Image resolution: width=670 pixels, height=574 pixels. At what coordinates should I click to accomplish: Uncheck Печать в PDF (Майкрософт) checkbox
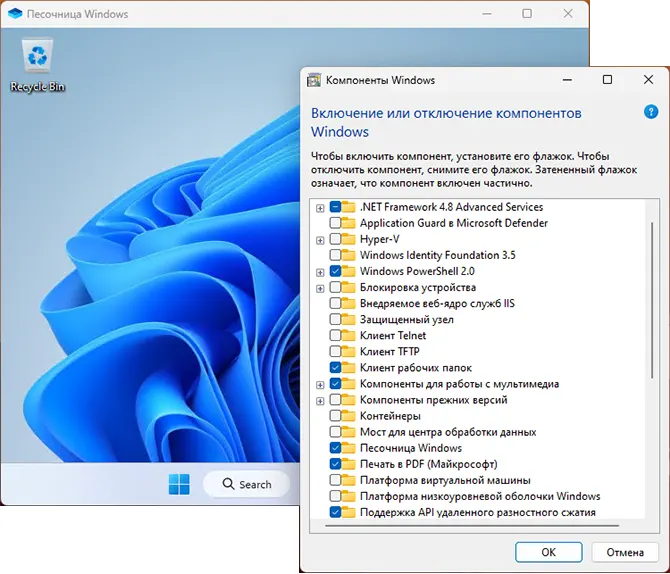point(335,464)
